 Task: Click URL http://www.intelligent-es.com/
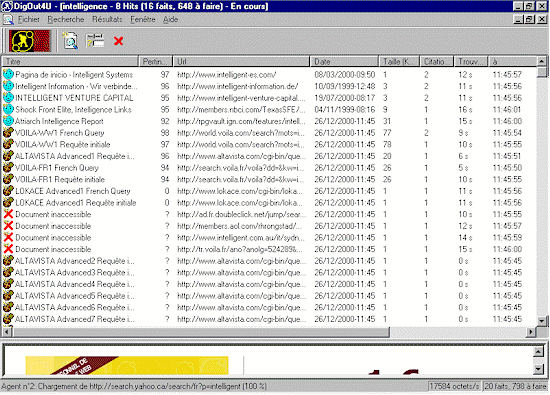[x=227, y=74]
